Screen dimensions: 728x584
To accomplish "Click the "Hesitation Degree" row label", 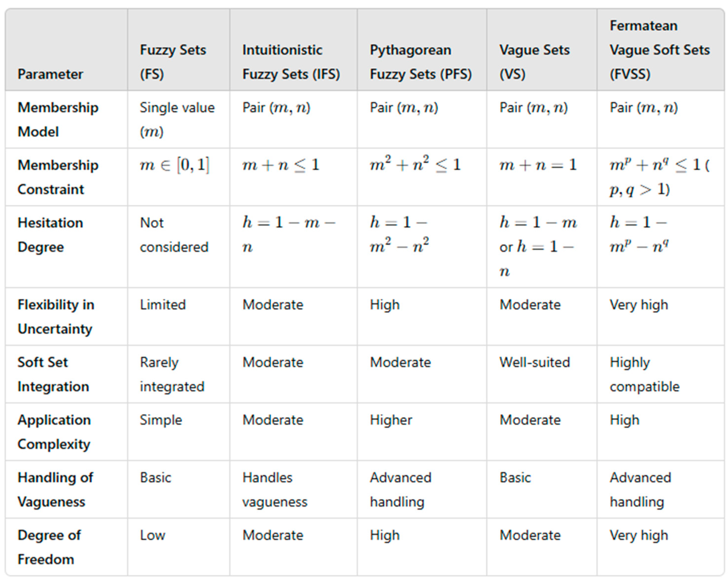I will [x=50, y=235].
